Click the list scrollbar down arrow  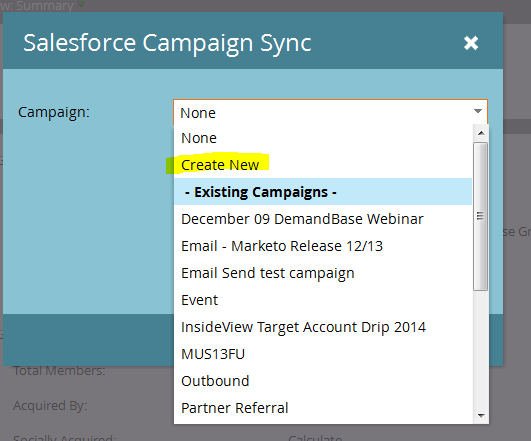(481, 415)
